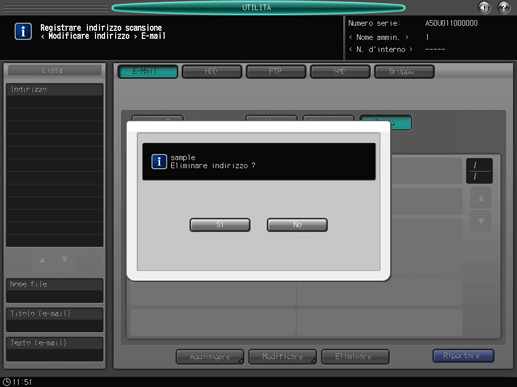This screenshot has width=517, height=387.
Task: Click the Riportare button
Action: (463, 356)
